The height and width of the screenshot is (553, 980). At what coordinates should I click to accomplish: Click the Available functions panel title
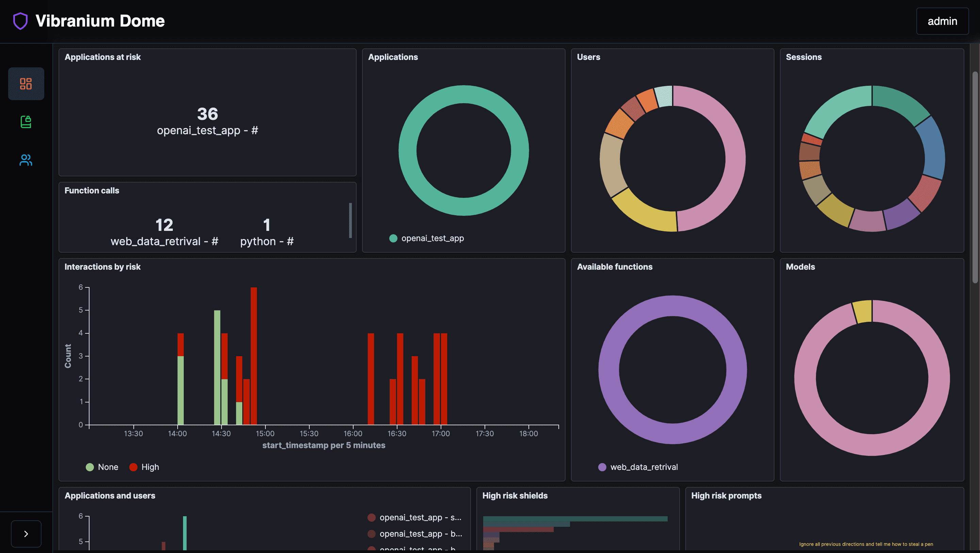coord(615,267)
